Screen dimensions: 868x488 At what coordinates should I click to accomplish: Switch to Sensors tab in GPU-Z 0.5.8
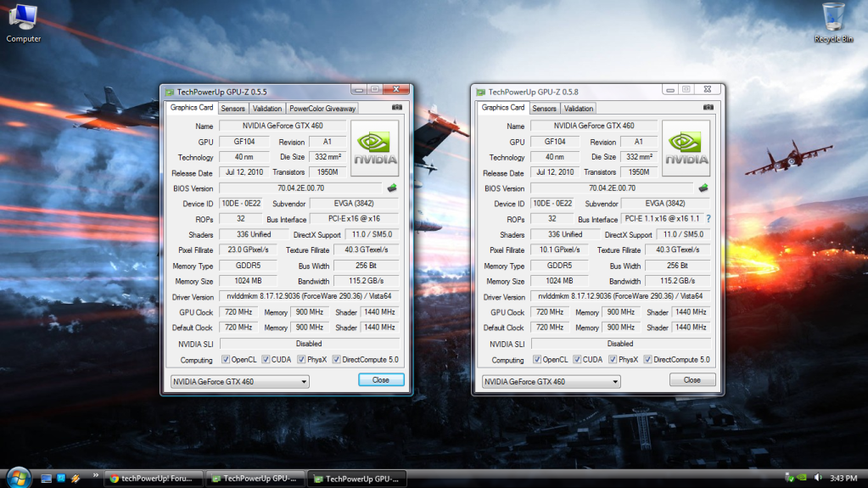click(544, 109)
